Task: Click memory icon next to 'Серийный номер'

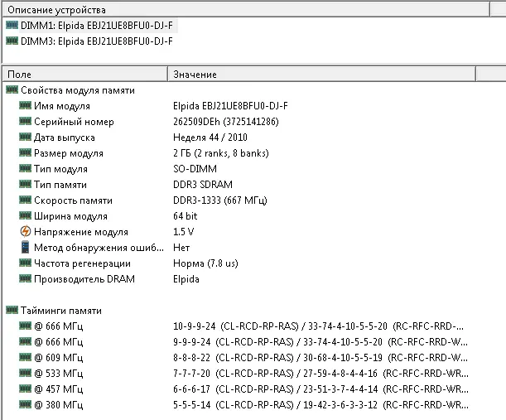Action: click(25, 121)
